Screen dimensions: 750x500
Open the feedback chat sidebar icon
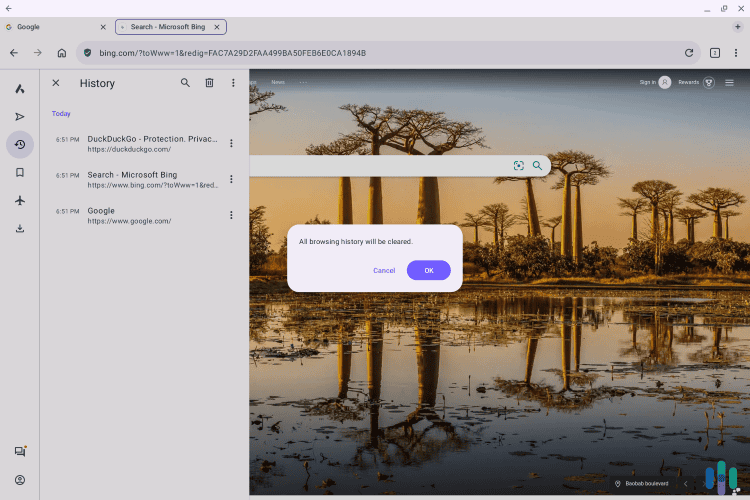tap(20, 451)
